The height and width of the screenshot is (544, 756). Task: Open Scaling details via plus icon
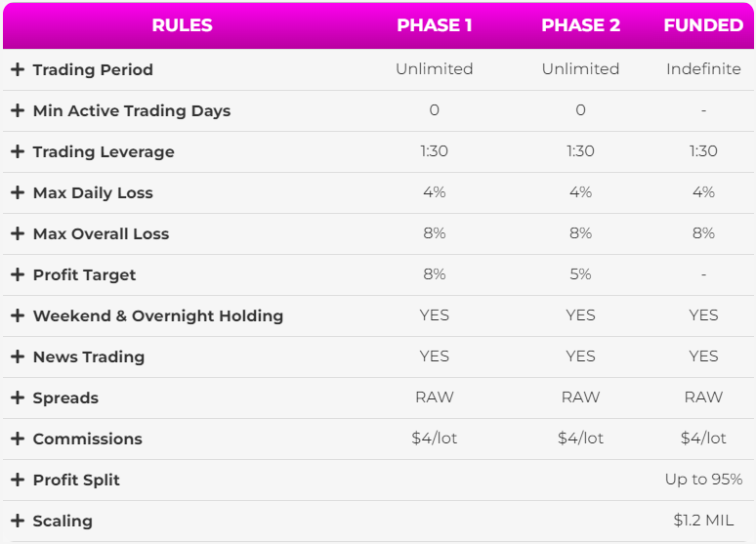18,521
